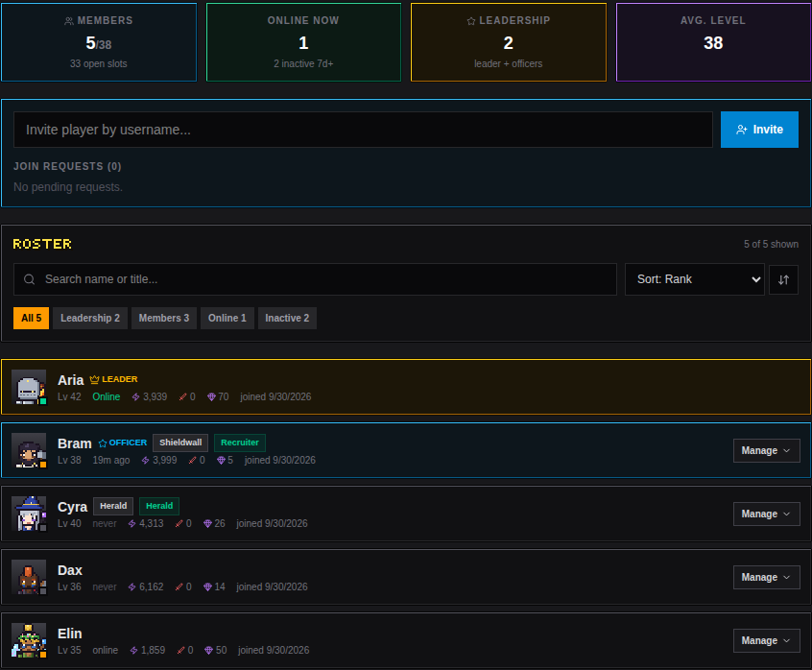The height and width of the screenshot is (670, 812).
Task: Click Dax's avatar icon
Action: (29, 577)
